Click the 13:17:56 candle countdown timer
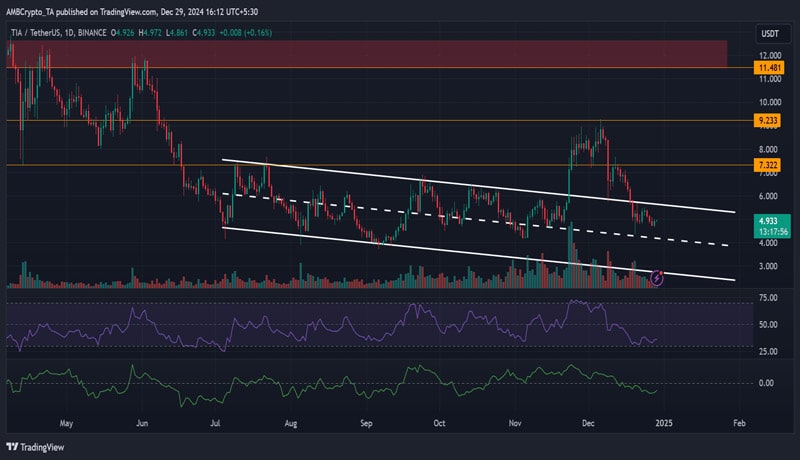This screenshot has width=800, height=460. click(x=773, y=232)
